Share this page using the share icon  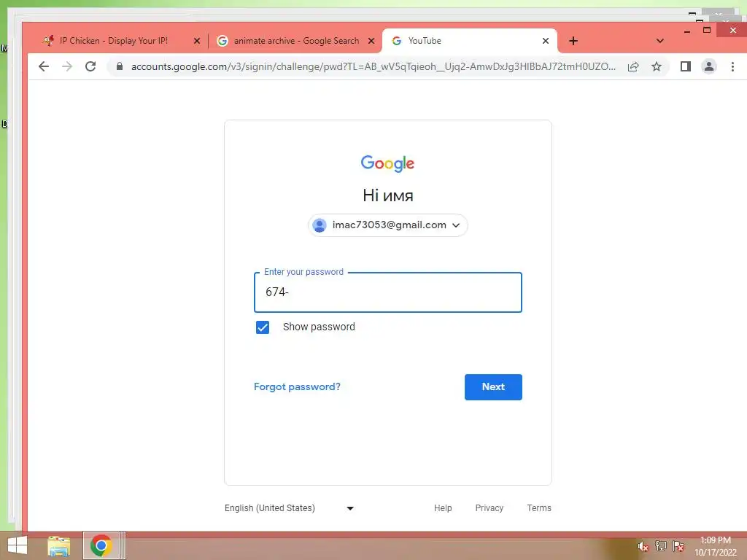coord(633,66)
